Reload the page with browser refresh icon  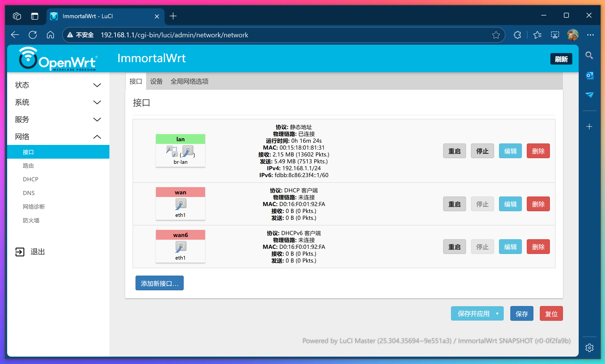click(33, 35)
